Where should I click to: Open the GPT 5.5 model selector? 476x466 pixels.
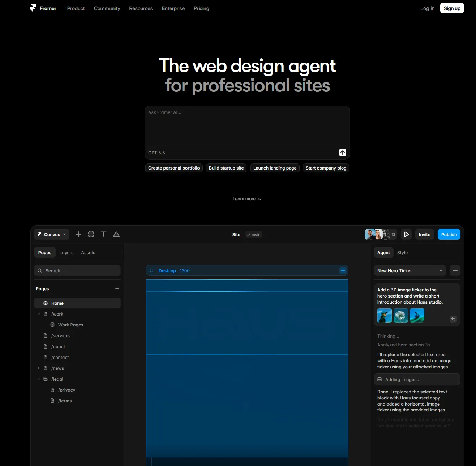156,153
